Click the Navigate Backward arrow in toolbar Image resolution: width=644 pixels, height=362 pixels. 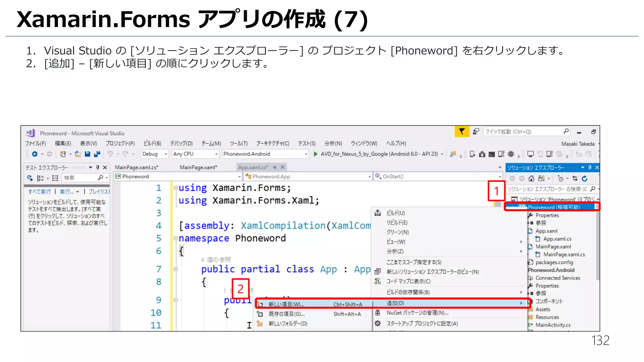pyautogui.click(x=35, y=154)
